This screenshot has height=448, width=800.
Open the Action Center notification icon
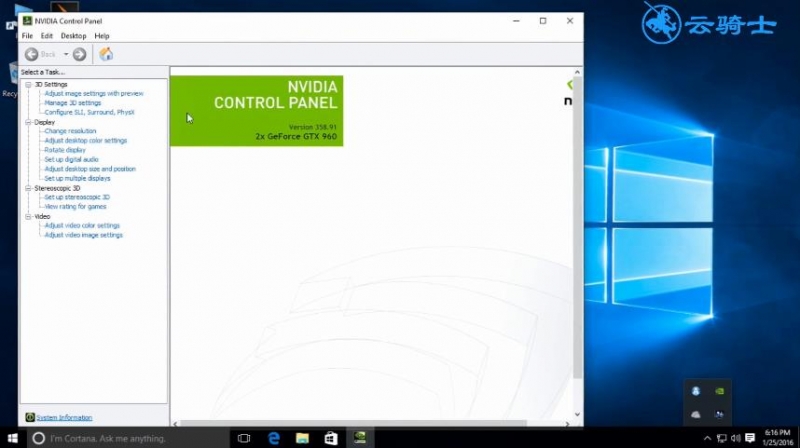[x=750, y=438]
